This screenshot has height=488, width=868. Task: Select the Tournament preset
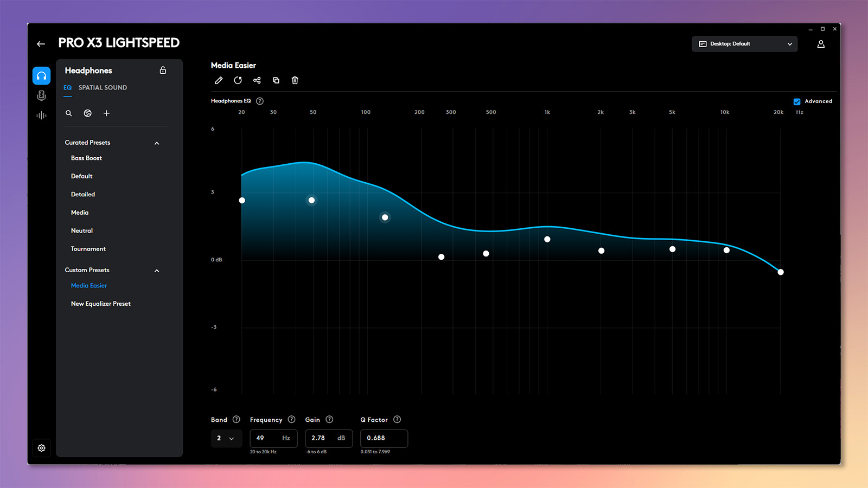tap(88, 249)
